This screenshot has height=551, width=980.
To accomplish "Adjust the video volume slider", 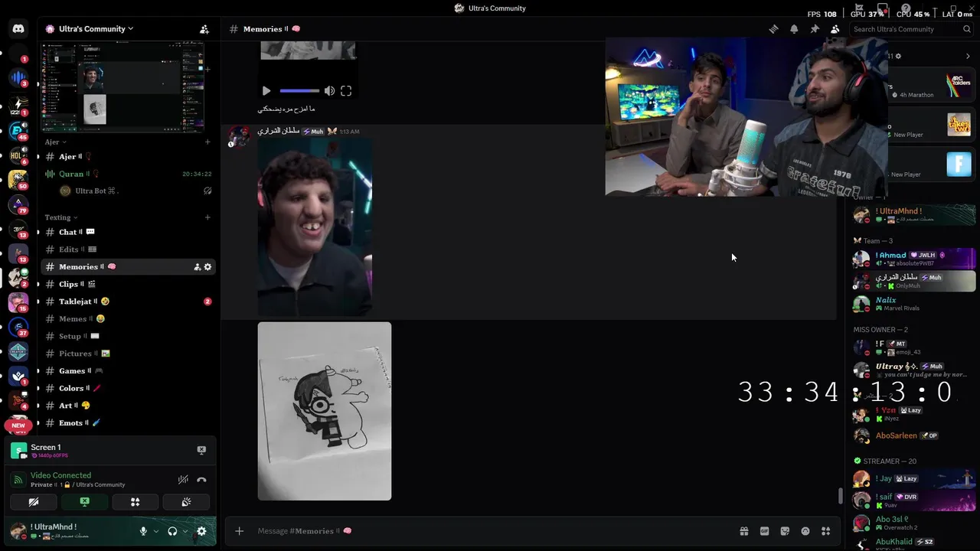I will [x=299, y=91].
